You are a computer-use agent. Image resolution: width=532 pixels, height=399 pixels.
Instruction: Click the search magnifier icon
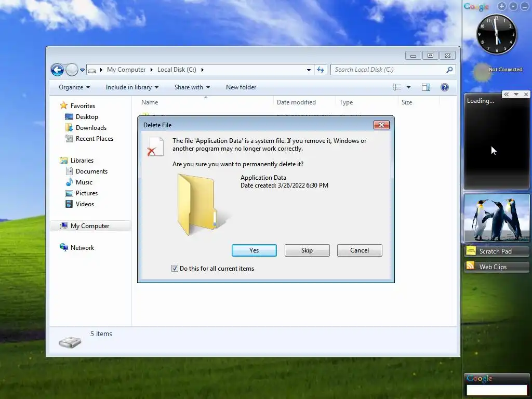point(449,70)
